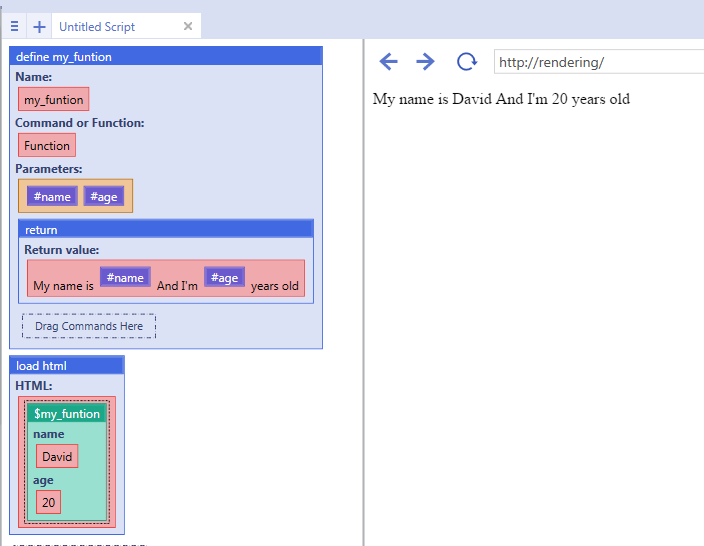Edit the David name argument field

57,457
